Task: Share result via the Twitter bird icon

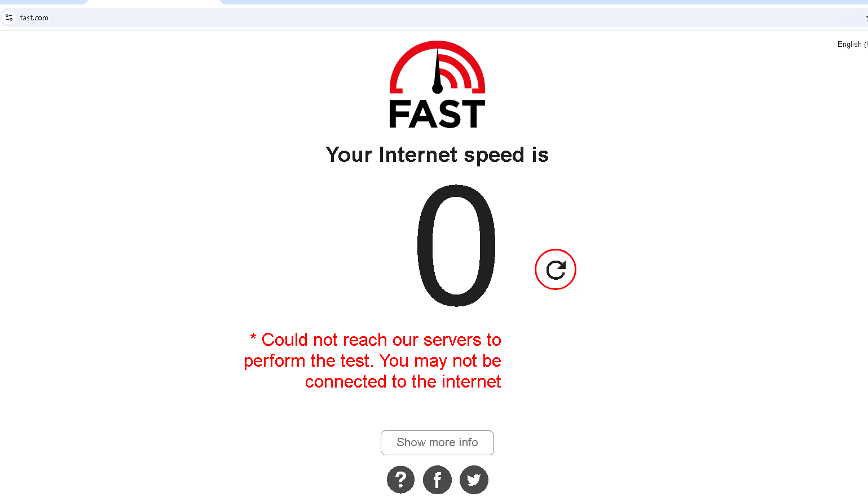Action: pyautogui.click(x=474, y=480)
